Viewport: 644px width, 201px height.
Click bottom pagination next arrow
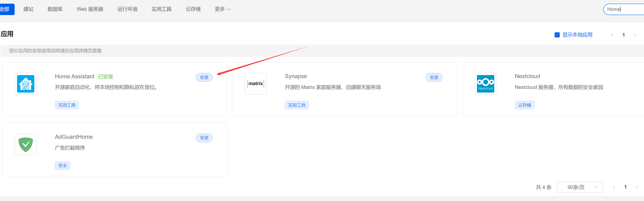click(636, 187)
